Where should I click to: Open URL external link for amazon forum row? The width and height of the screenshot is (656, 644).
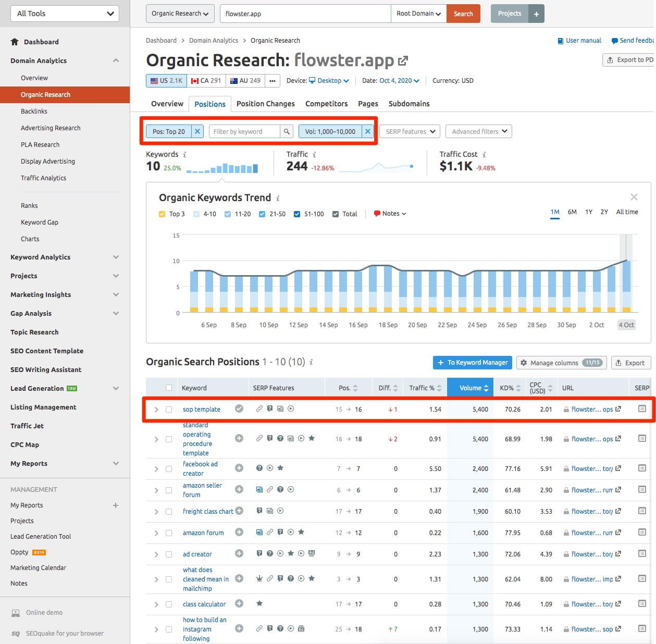[618, 532]
